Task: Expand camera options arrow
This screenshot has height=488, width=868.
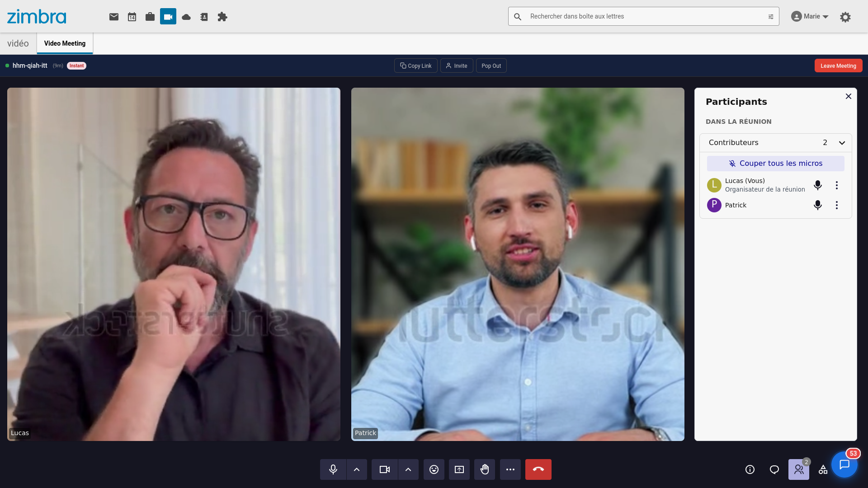Action: point(408,469)
